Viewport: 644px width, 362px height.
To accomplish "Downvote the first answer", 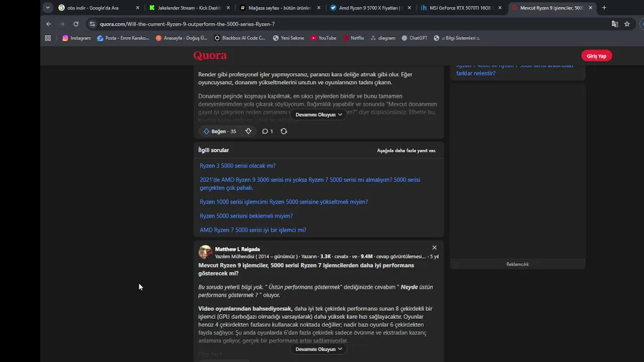I will click(x=248, y=131).
